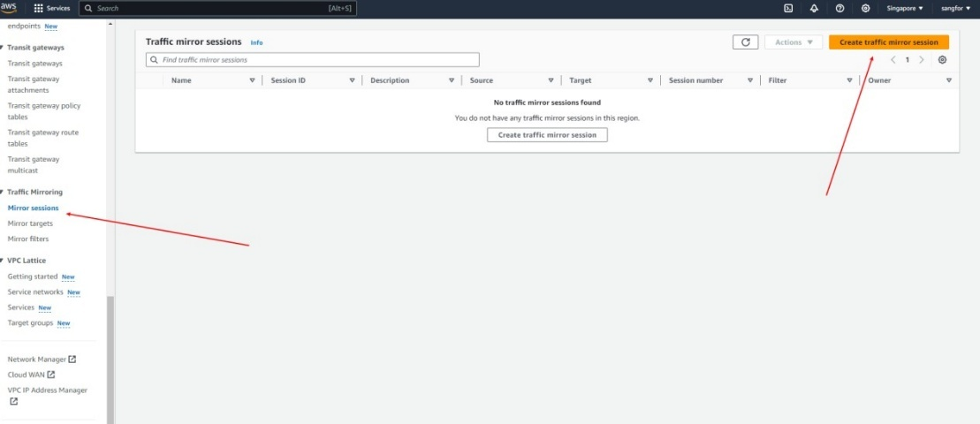Open endpoints item atop sidebar
The image size is (980, 424).
(24, 26)
